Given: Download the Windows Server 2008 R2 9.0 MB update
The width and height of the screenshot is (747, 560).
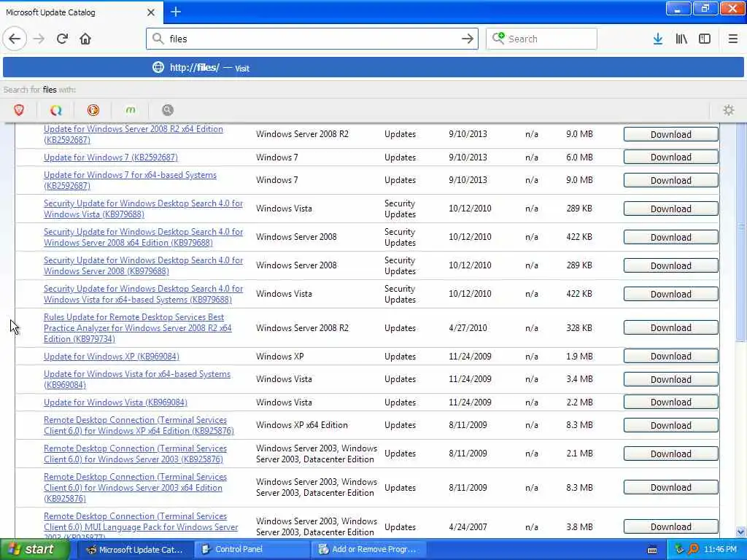Looking at the screenshot, I should [x=671, y=134].
